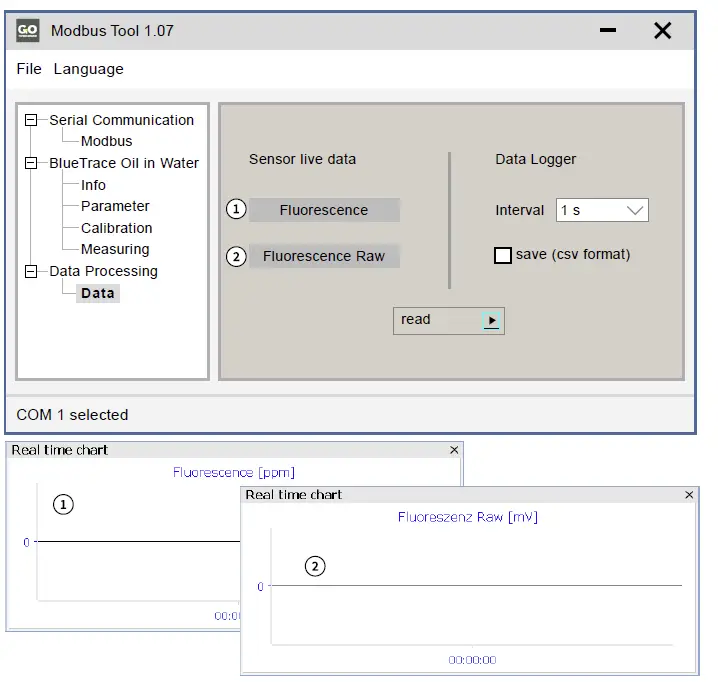The width and height of the screenshot is (718, 684).
Task: Select Data Processing in the tree
Action: [x=103, y=271]
